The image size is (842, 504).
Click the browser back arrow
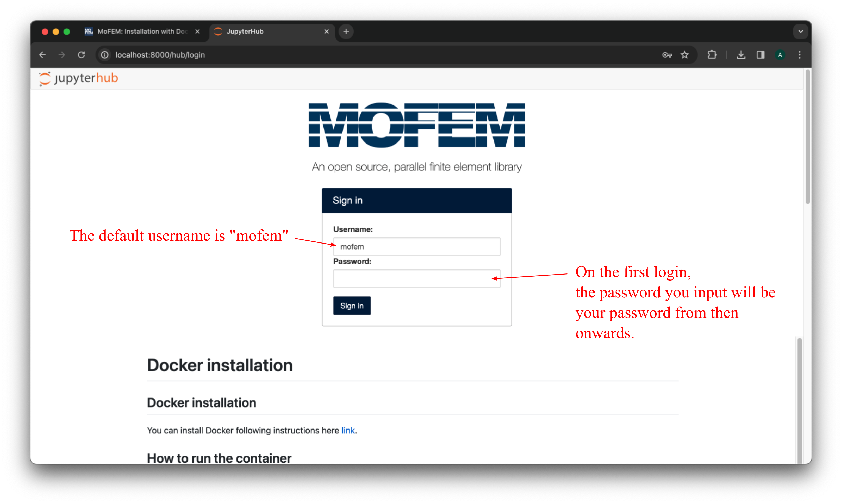pos(42,55)
